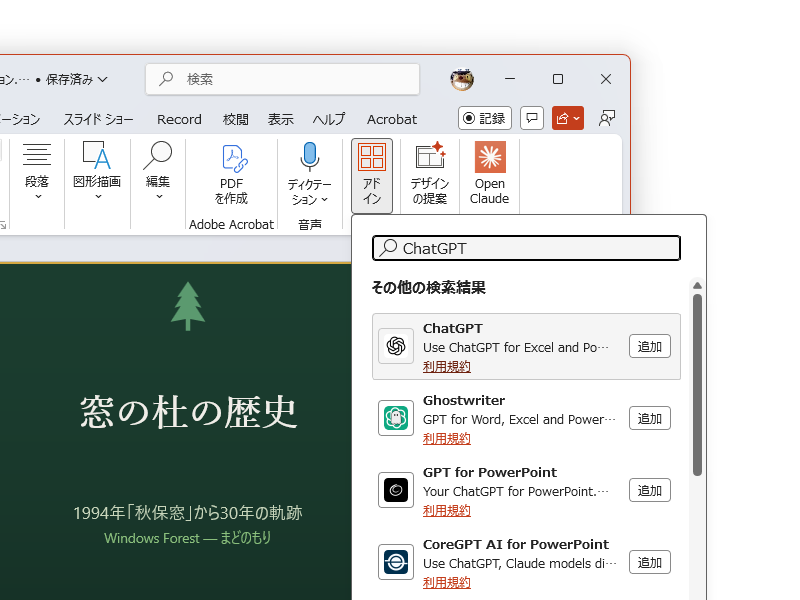Click the その他の検索結果 heading
Viewport: 800px width, 600px height.
coord(429,287)
